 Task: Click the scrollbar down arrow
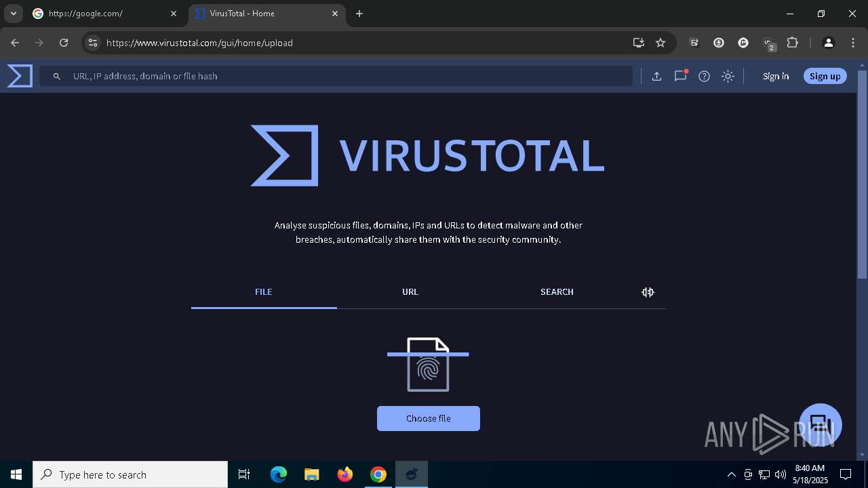tap(863, 455)
